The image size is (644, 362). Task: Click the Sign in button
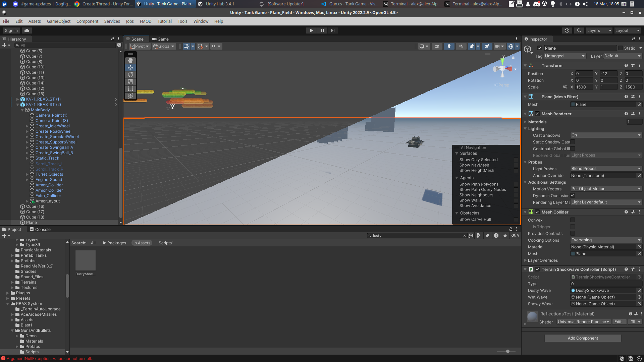click(x=11, y=31)
